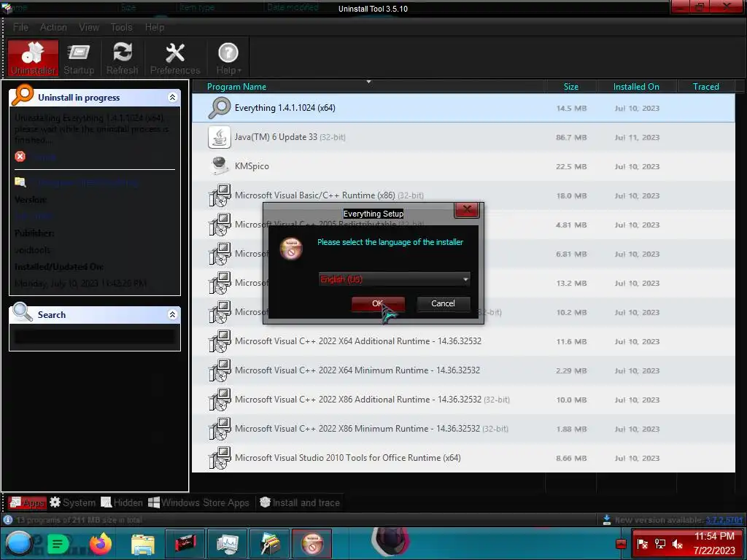Sort by Installed On column
747x560 pixels.
tap(636, 87)
